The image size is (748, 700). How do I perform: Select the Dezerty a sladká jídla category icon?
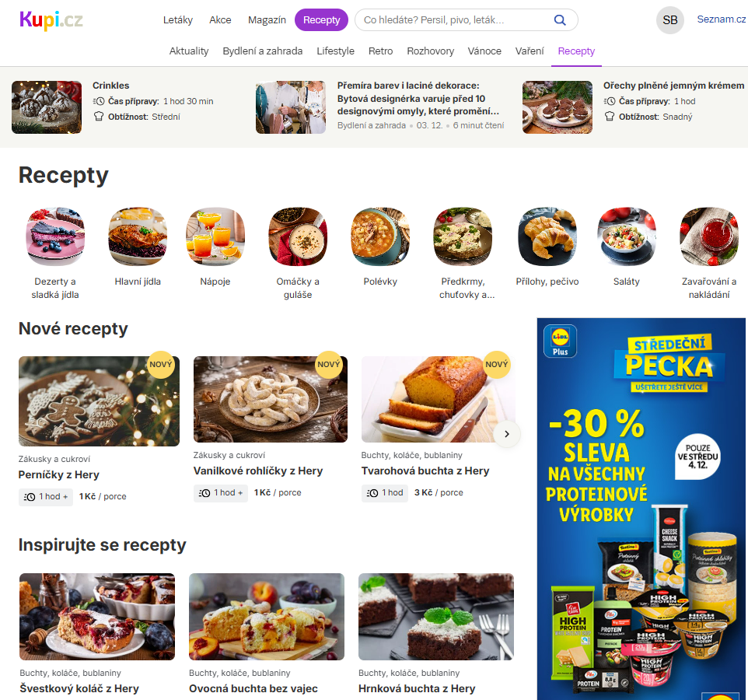(55, 236)
